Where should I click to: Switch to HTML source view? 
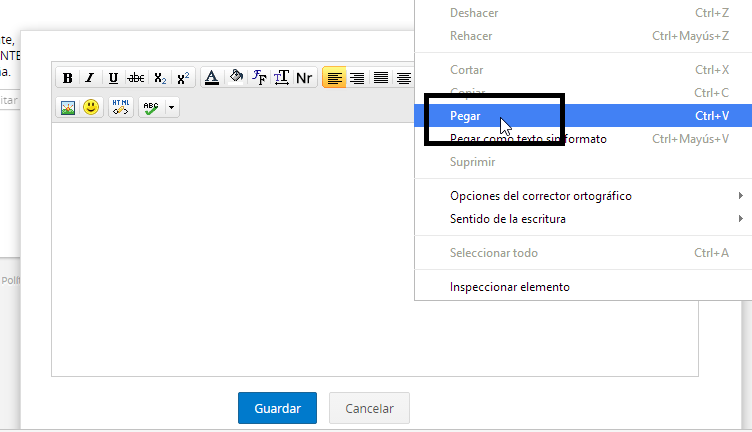(121, 107)
